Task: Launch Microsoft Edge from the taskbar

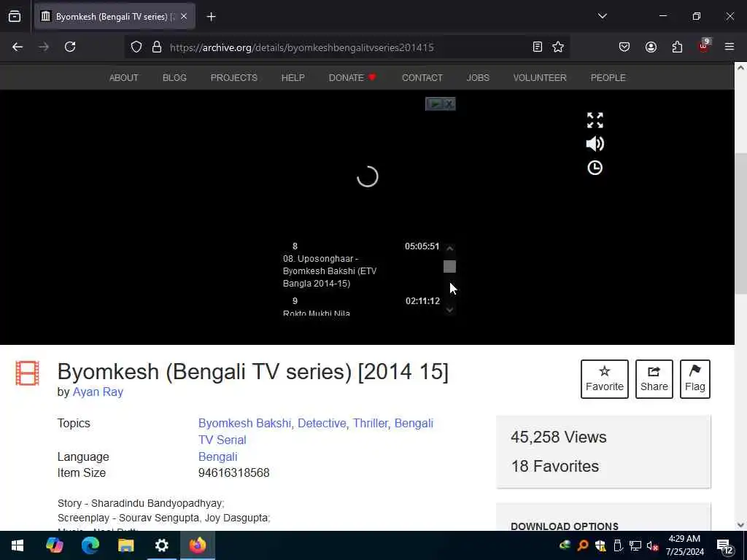Action: coord(90,545)
